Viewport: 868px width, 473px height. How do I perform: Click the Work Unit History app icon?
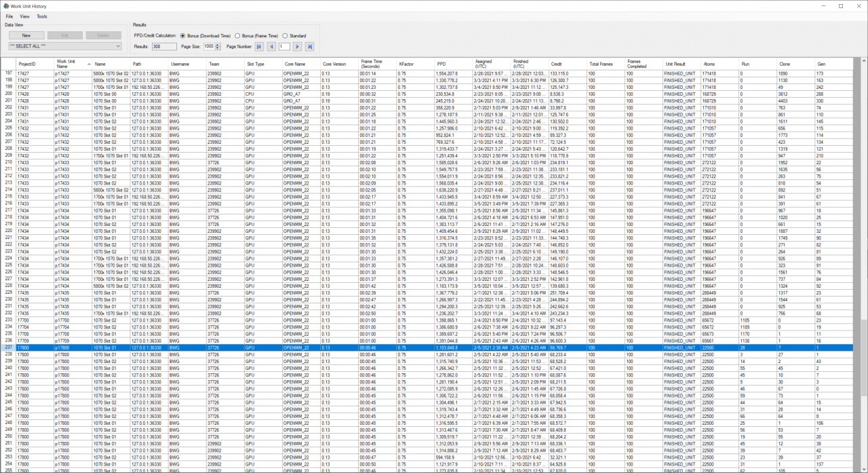(x=5, y=5)
